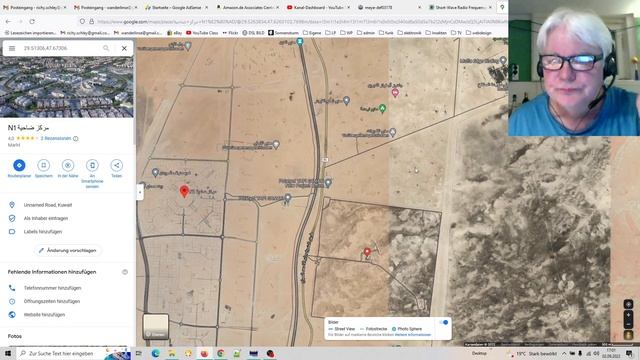The width and height of the screenshot is (640, 360).
Task: Click the Pegman Street View icon
Action: tap(628, 335)
